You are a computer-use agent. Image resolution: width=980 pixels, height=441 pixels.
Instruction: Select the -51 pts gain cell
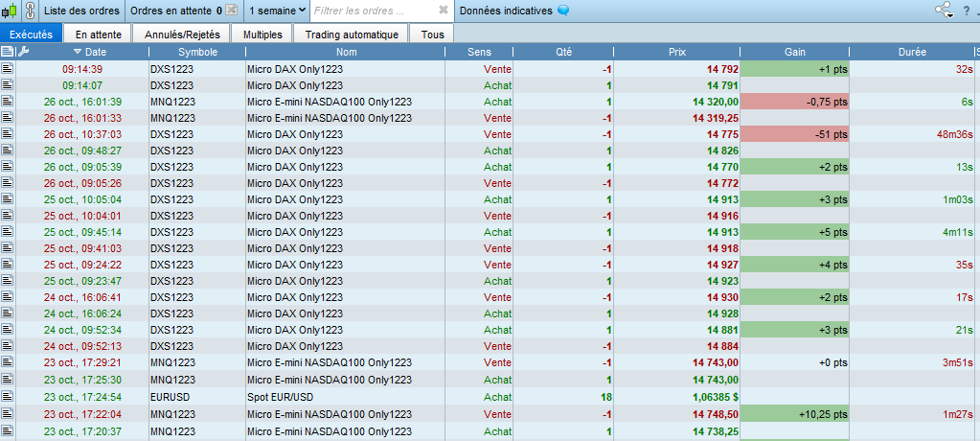point(795,134)
